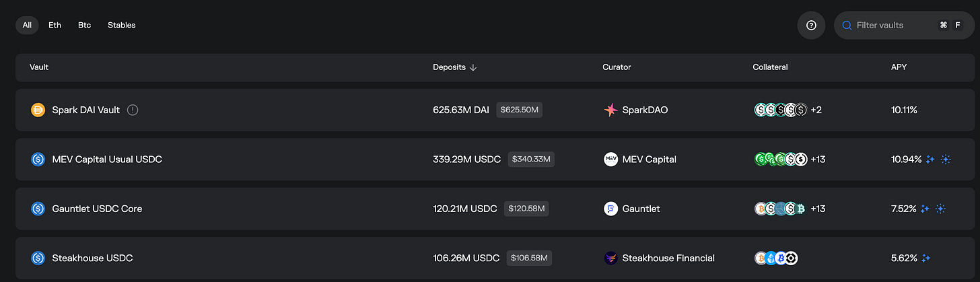The width and height of the screenshot is (980, 282).
Task: Expand the +2 collateral list for Spark DAI
Action: click(x=816, y=110)
